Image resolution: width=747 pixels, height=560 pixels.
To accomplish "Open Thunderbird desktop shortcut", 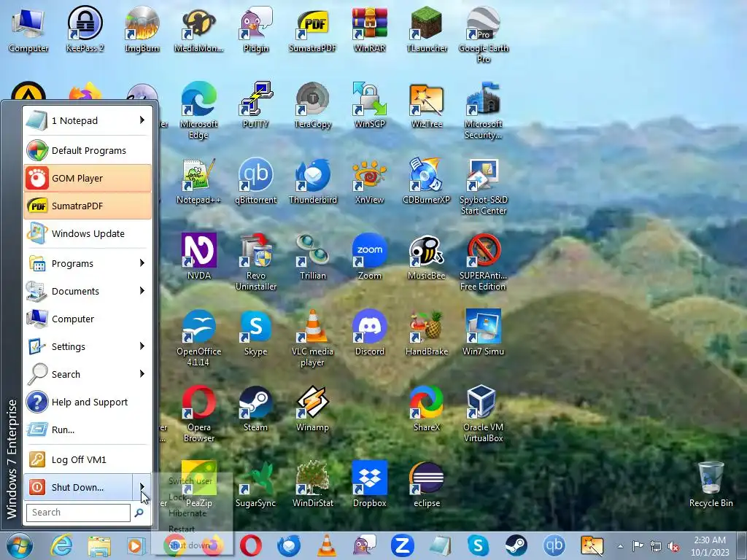I will (x=312, y=181).
